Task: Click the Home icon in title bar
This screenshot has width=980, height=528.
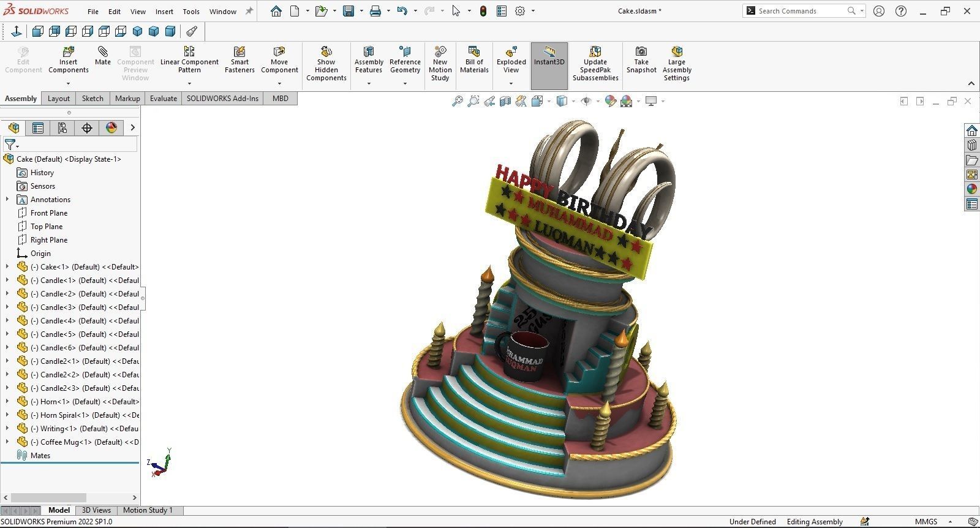Action: 276,11
